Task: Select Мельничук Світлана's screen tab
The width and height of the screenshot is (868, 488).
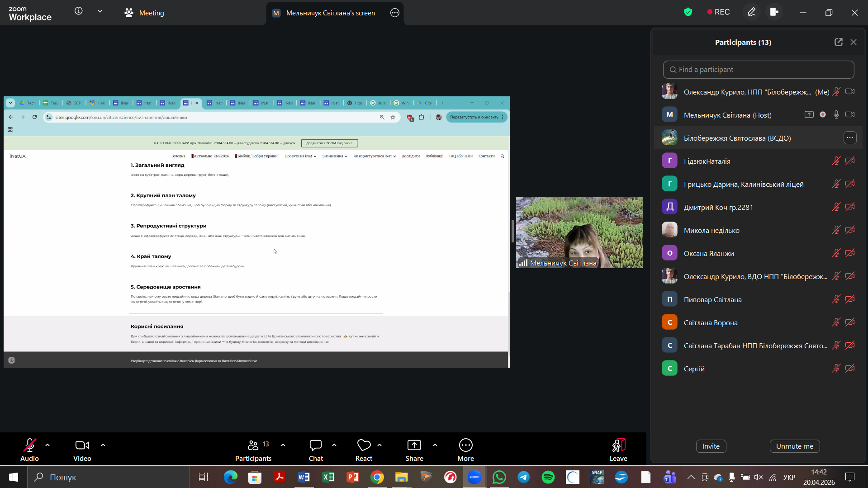Action: click(x=330, y=13)
